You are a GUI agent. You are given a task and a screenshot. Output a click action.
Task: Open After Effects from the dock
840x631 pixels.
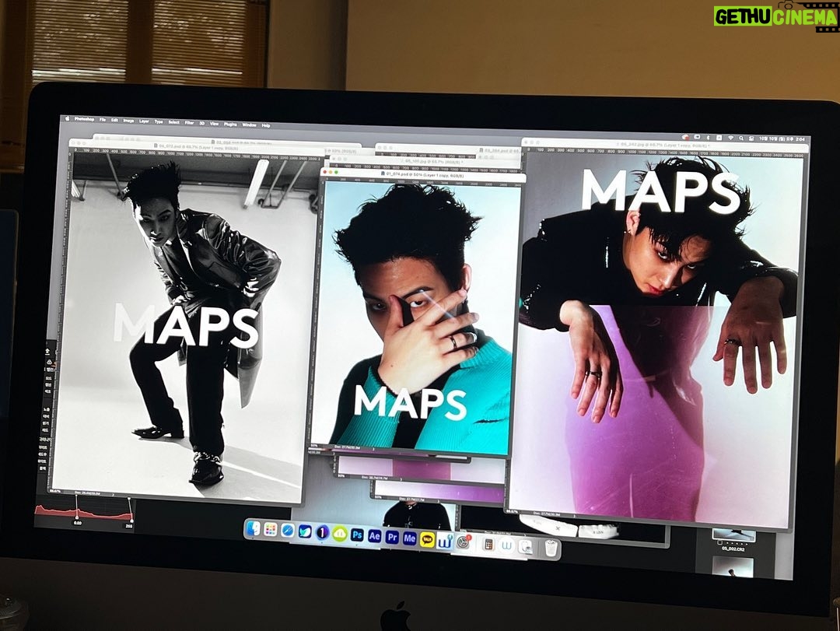tap(374, 535)
